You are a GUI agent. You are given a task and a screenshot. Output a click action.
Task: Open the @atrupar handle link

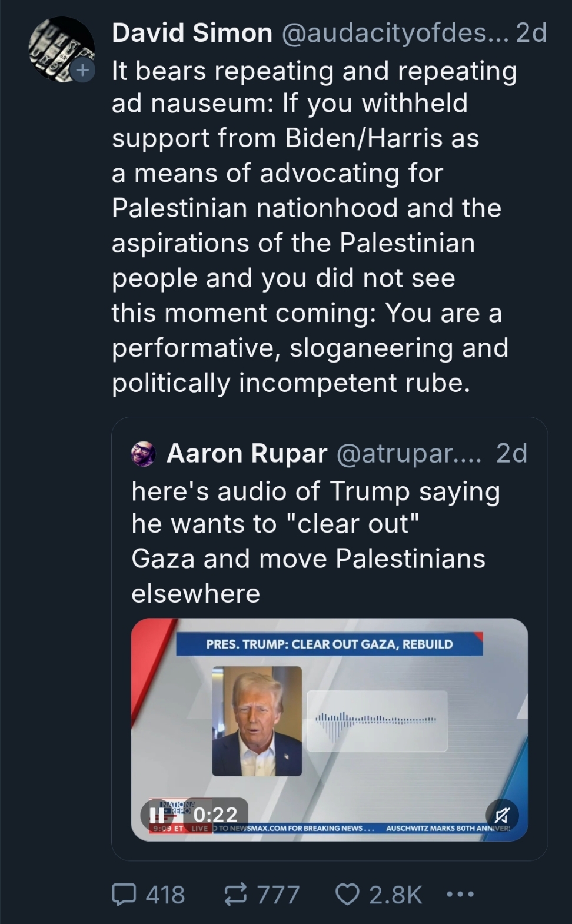tap(409, 453)
